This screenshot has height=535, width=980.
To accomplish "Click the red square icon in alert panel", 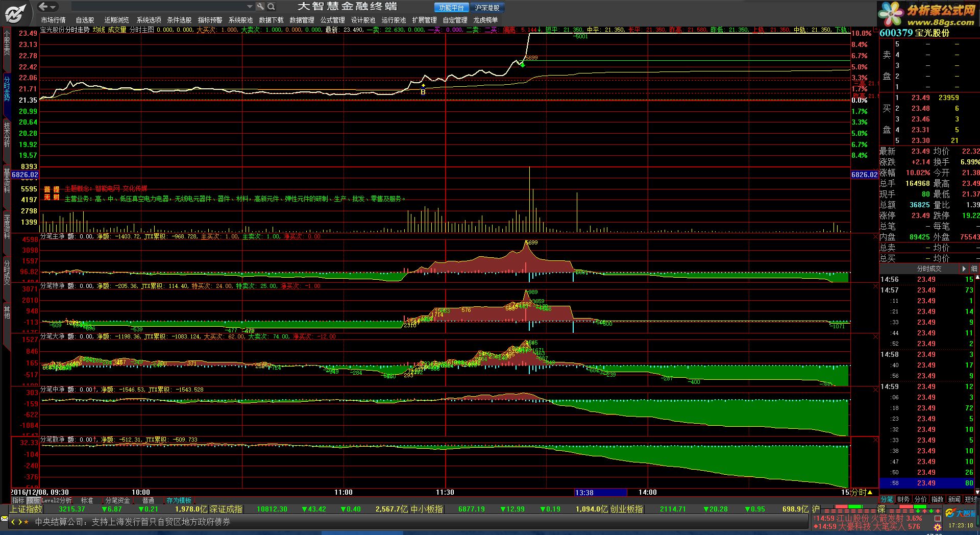I will 938,518.
